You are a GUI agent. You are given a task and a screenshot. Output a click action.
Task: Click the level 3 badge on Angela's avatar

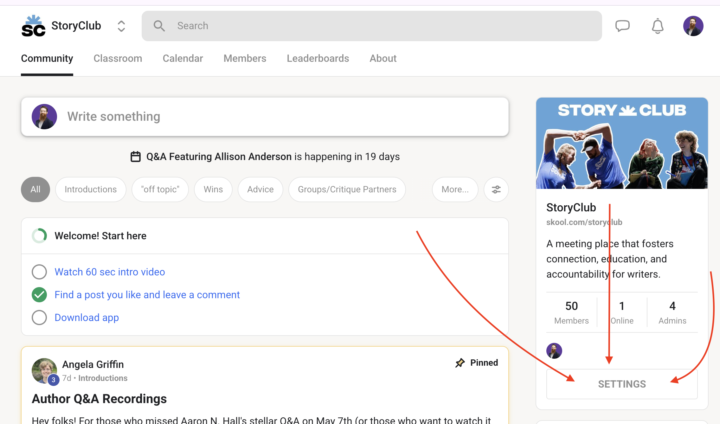pyautogui.click(x=53, y=380)
